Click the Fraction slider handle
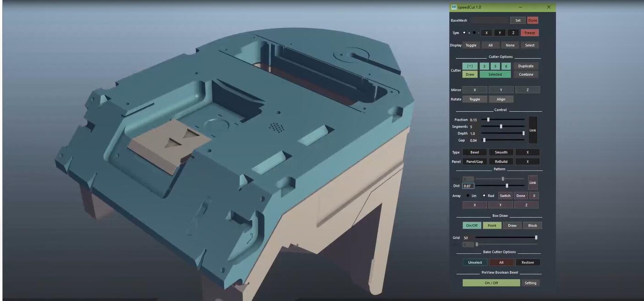644x301 pixels. [x=488, y=120]
